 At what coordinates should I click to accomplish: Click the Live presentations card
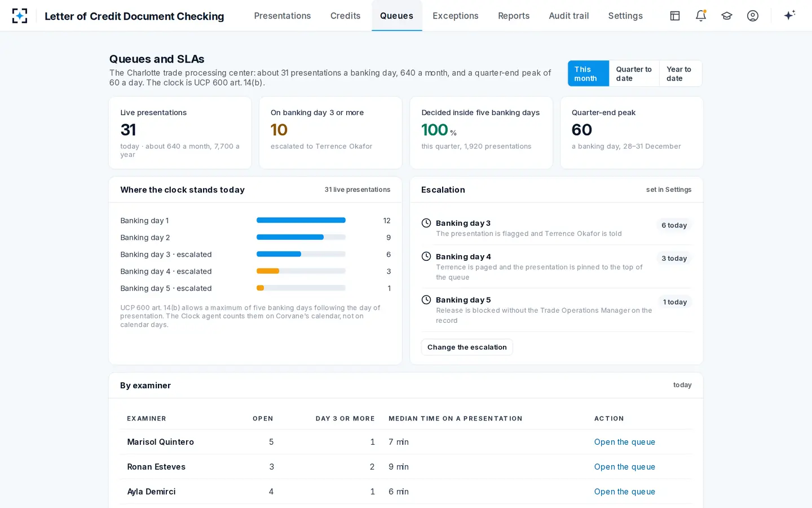pos(180,133)
